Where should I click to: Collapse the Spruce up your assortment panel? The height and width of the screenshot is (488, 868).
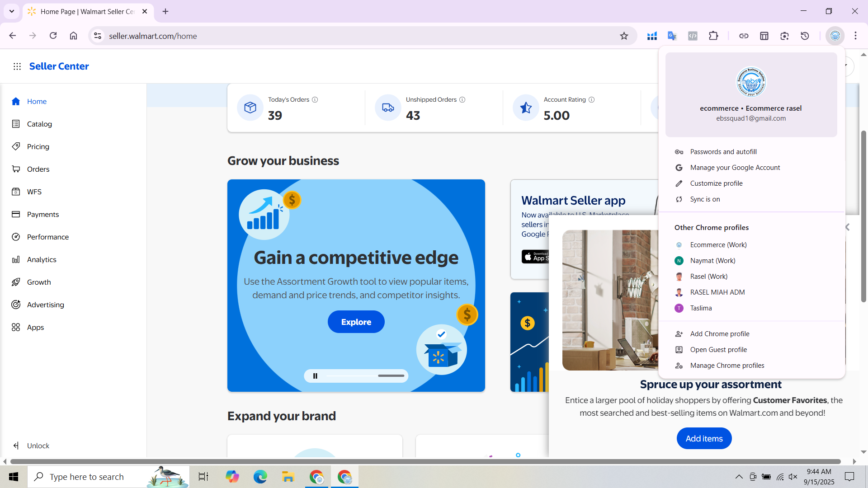[x=847, y=227]
